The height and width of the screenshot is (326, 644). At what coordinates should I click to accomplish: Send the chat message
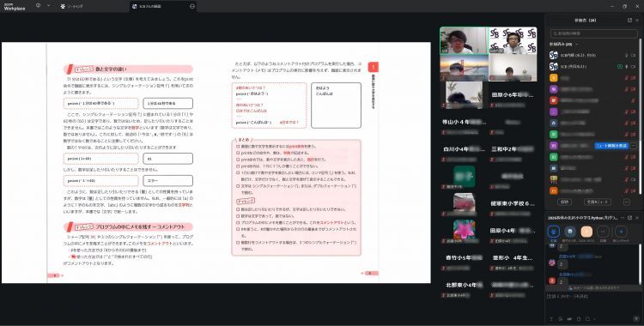click(636, 319)
